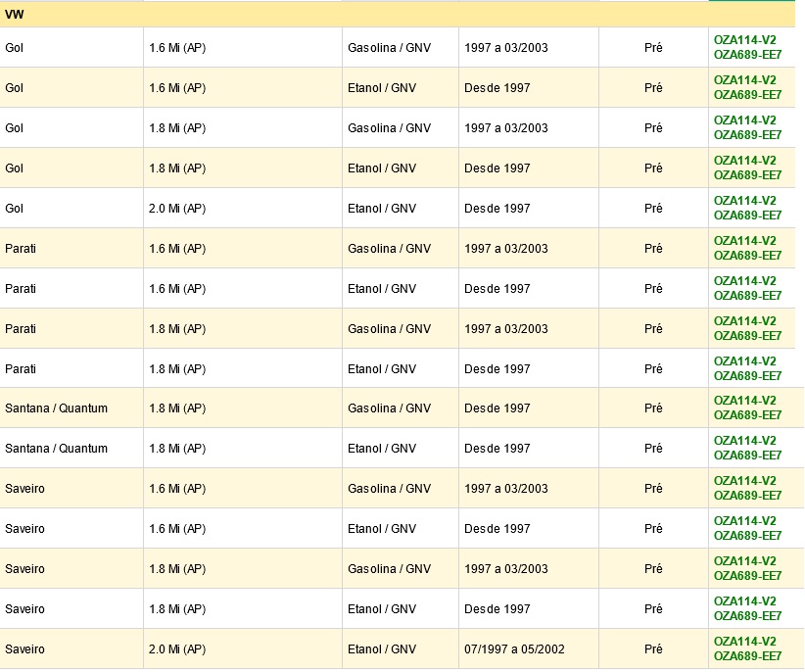Click 'Pré' in Gol 1.6 Mi Gasolina row
Screen dimensions: 805x672
point(653,48)
